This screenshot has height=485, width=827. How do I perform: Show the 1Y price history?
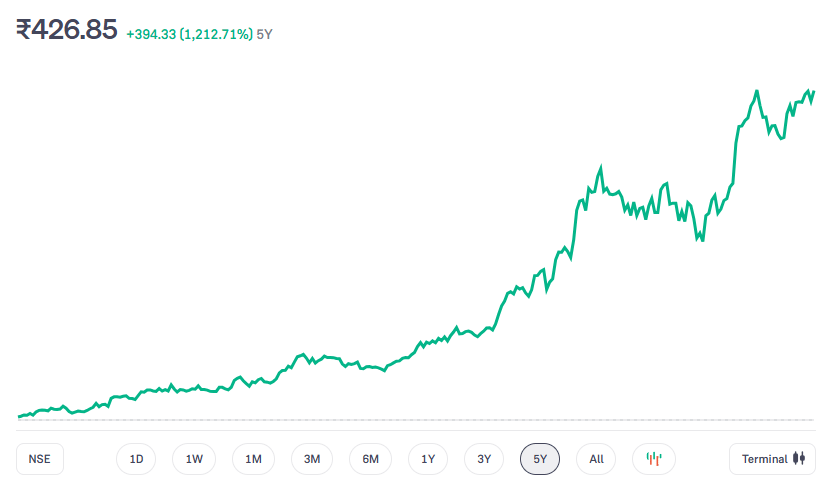click(x=428, y=459)
